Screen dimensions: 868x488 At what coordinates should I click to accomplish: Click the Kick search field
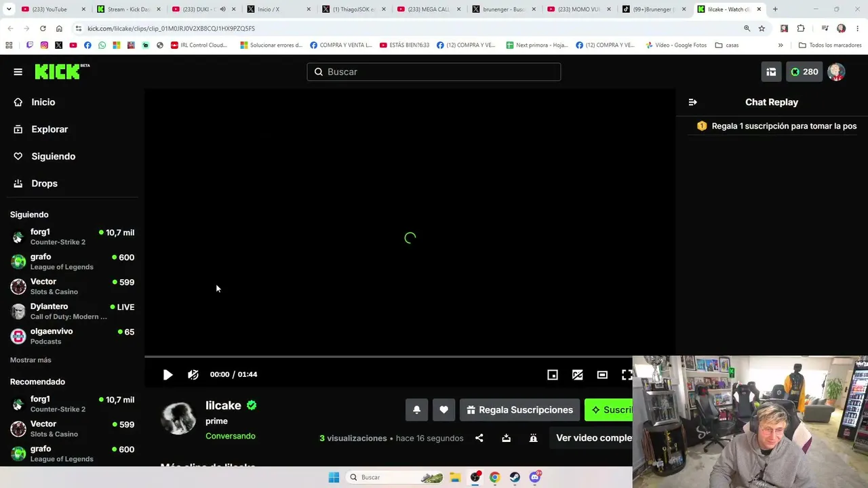point(434,72)
